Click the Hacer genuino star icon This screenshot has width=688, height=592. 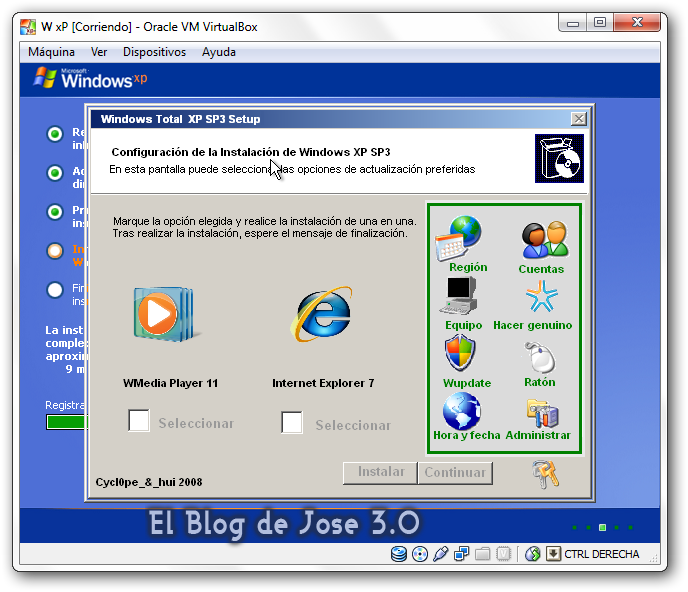pyautogui.click(x=541, y=296)
